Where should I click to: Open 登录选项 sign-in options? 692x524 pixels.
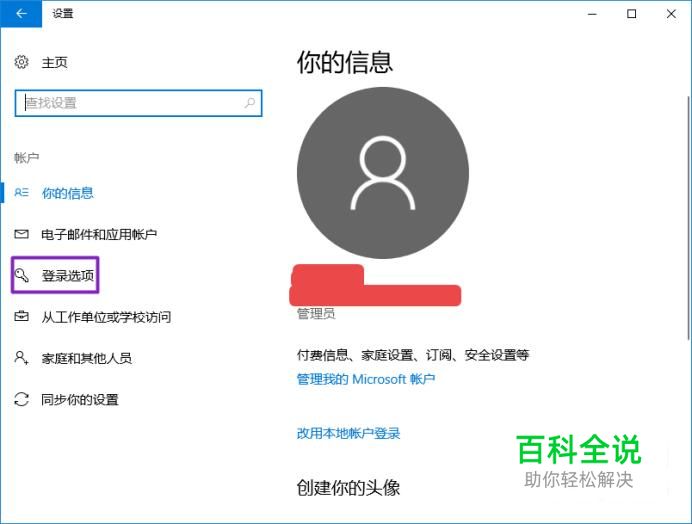point(68,276)
